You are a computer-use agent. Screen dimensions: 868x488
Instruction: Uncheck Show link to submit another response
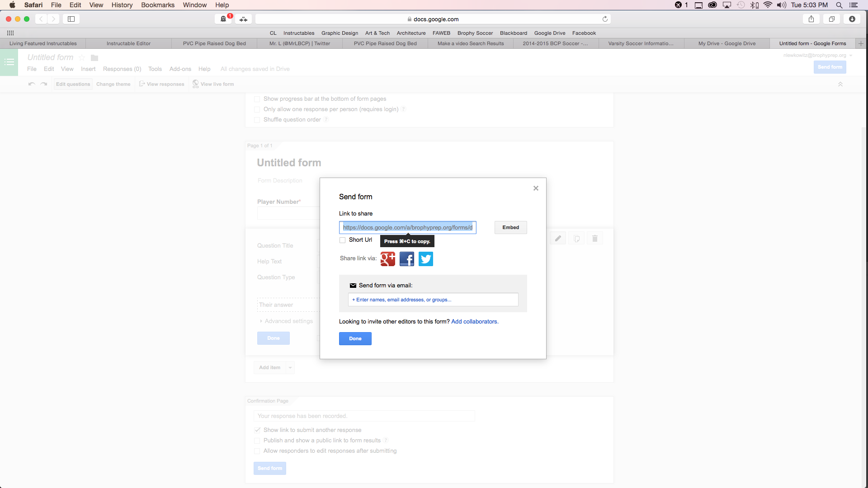[257, 430]
